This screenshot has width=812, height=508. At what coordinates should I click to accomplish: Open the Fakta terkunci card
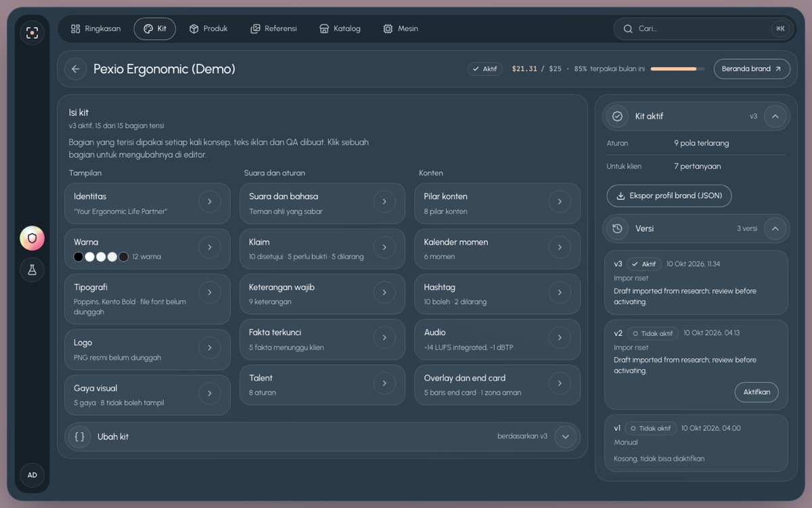pos(323,339)
